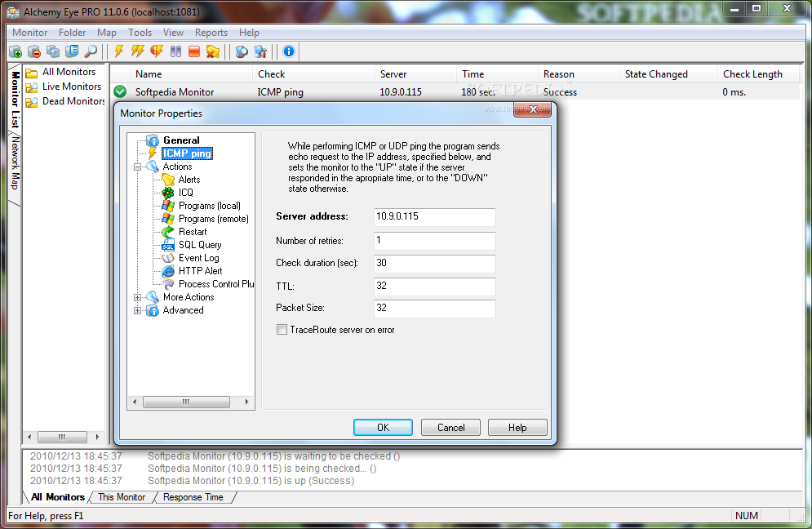Click the Server address input field
Image resolution: width=812 pixels, height=529 pixels.
click(434, 217)
